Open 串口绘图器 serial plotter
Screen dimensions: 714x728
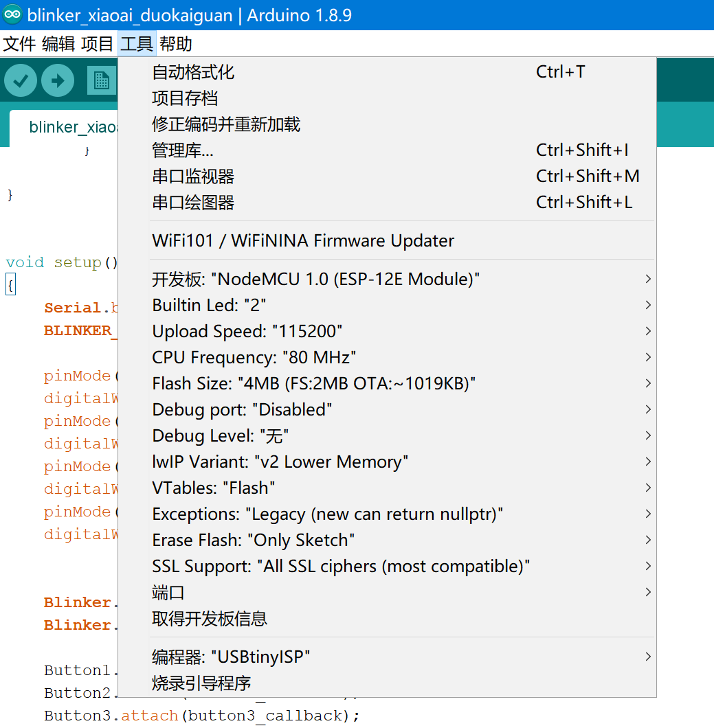(387, 202)
